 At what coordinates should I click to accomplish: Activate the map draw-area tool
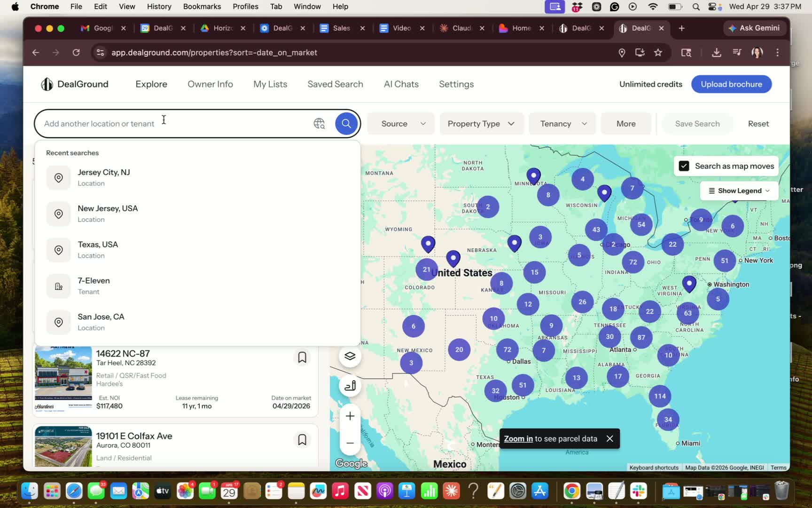click(350, 386)
